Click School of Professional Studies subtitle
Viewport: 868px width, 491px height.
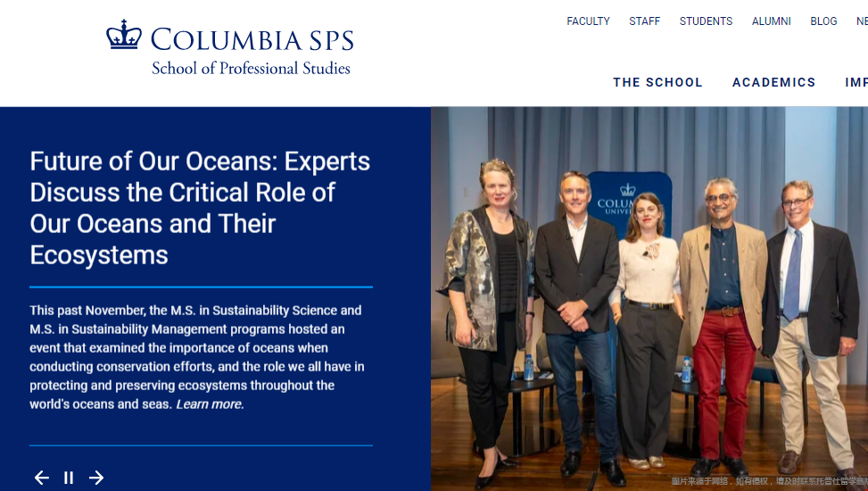(x=251, y=68)
